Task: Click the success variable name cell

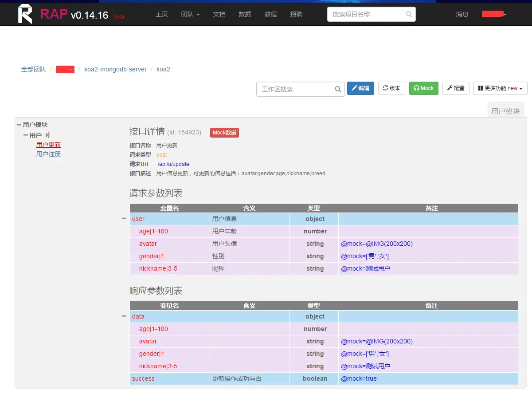Action: (x=170, y=378)
